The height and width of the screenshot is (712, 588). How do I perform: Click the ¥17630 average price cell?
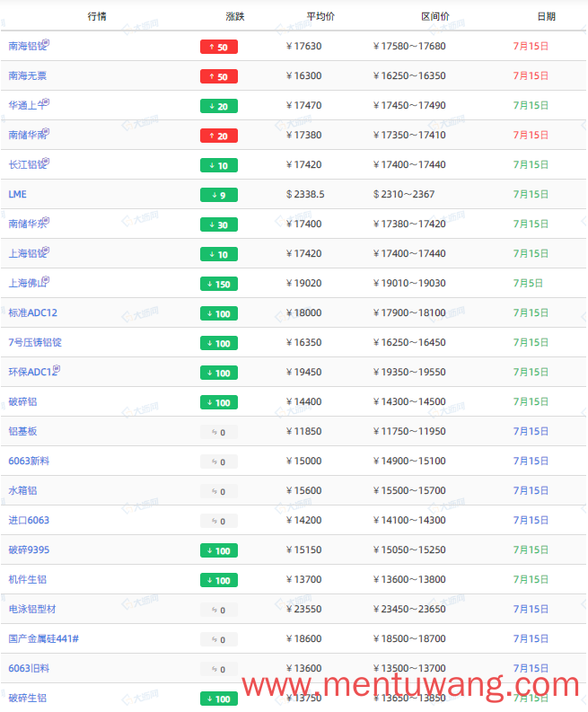(303, 47)
